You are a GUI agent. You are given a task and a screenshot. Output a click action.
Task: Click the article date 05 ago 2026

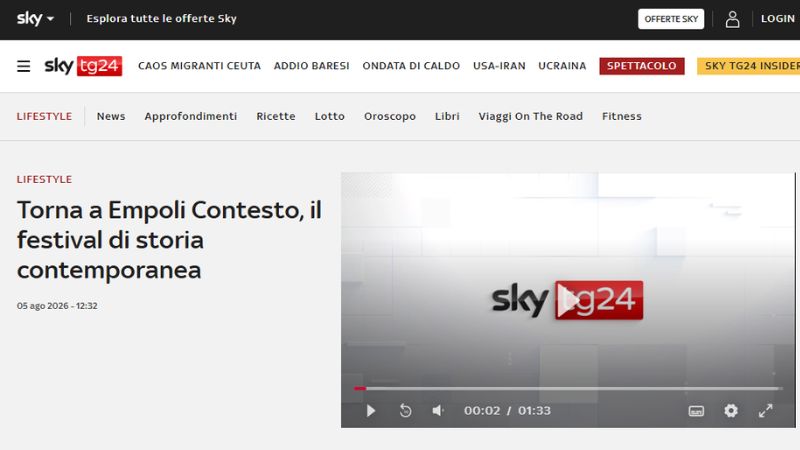click(x=57, y=306)
